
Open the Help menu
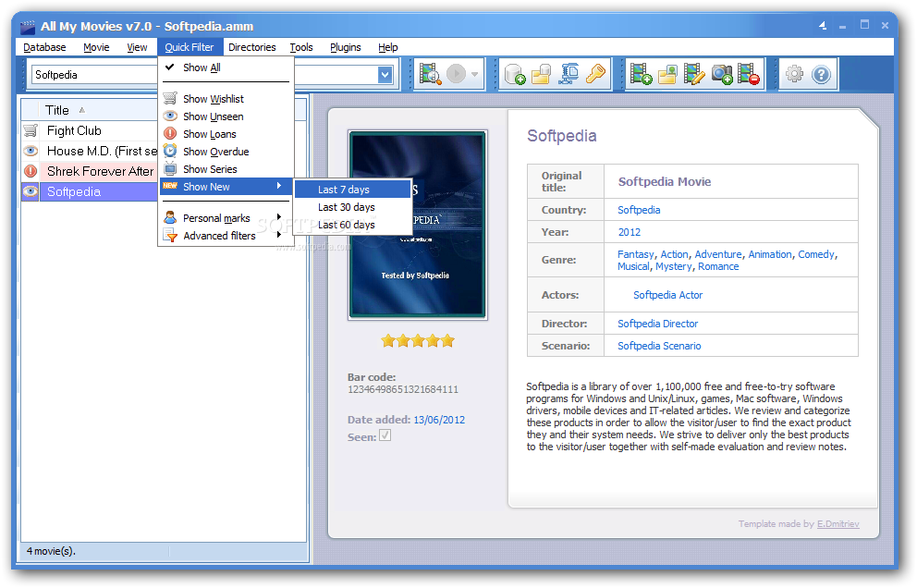[387, 47]
